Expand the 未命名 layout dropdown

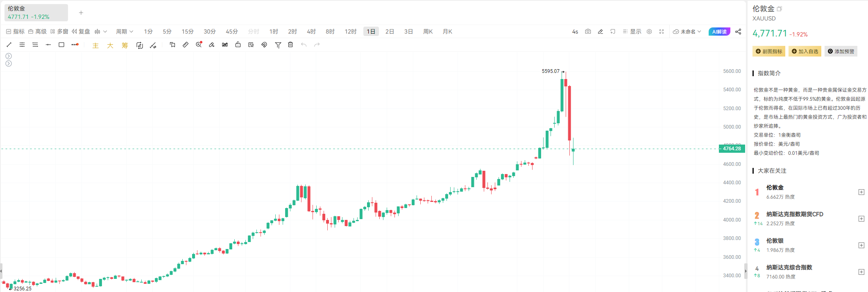click(687, 32)
